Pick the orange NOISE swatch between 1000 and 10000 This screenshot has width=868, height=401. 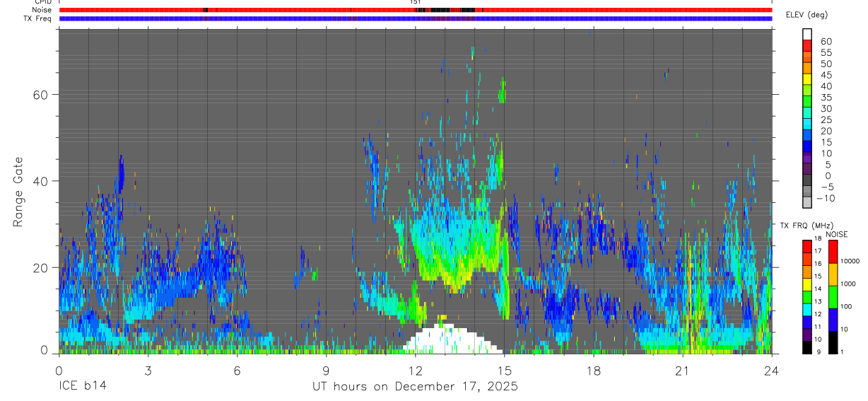point(833,274)
